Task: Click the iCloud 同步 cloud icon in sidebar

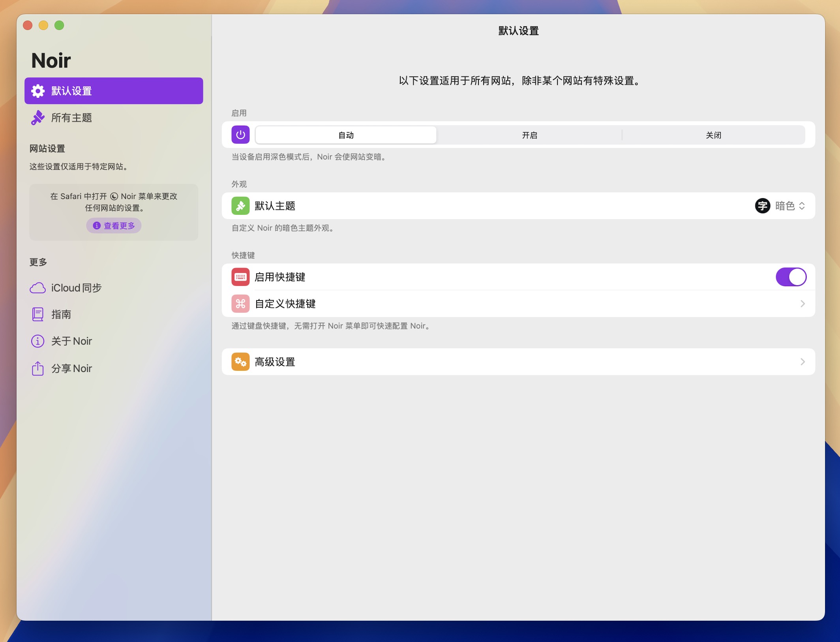Action: (37, 288)
